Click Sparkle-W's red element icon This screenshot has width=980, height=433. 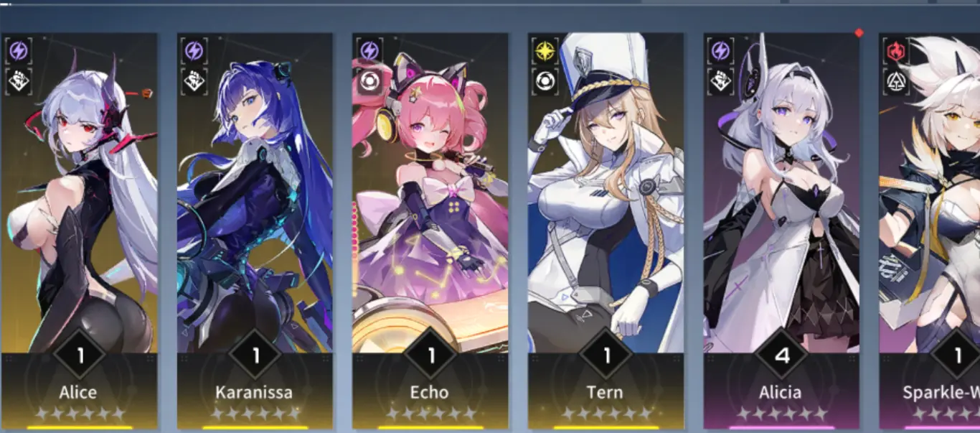pos(896,51)
